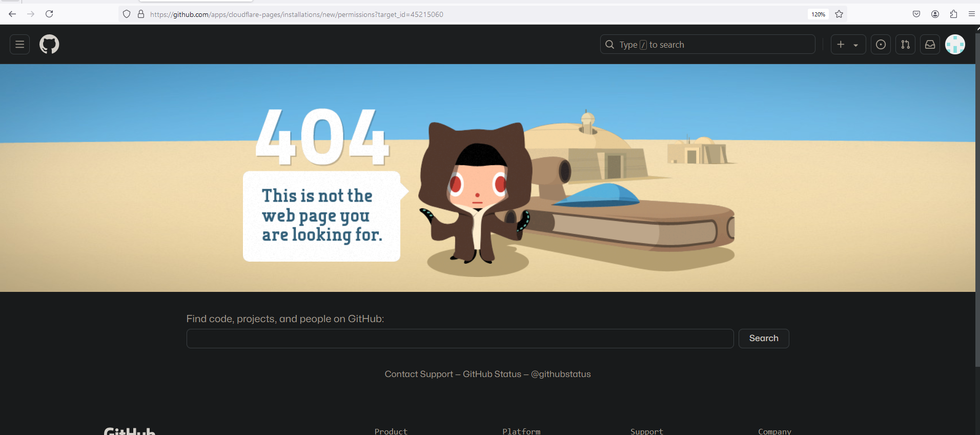The width and height of the screenshot is (980, 435).
Task: Click the Product footer heading
Action: point(391,431)
